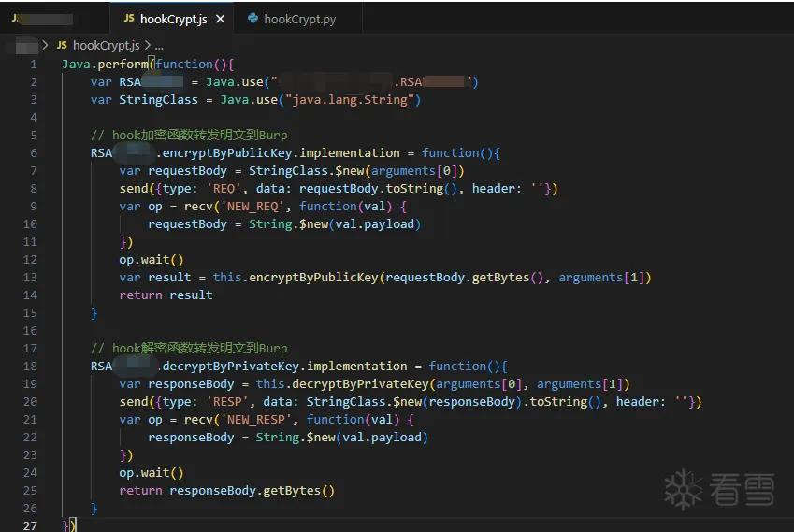Switch to the hookCrypt.py tab
Screen dimensions: 794x532
click(292, 20)
